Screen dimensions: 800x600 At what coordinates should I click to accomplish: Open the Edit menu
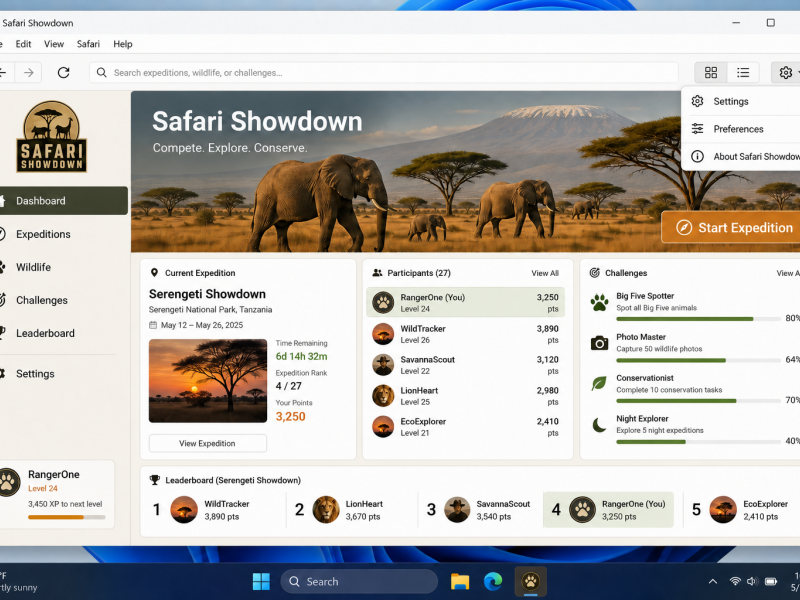click(x=23, y=44)
